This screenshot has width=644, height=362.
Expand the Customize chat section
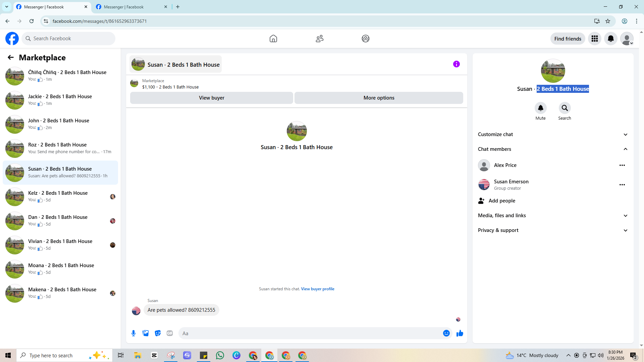pyautogui.click(x=625, y=134)
